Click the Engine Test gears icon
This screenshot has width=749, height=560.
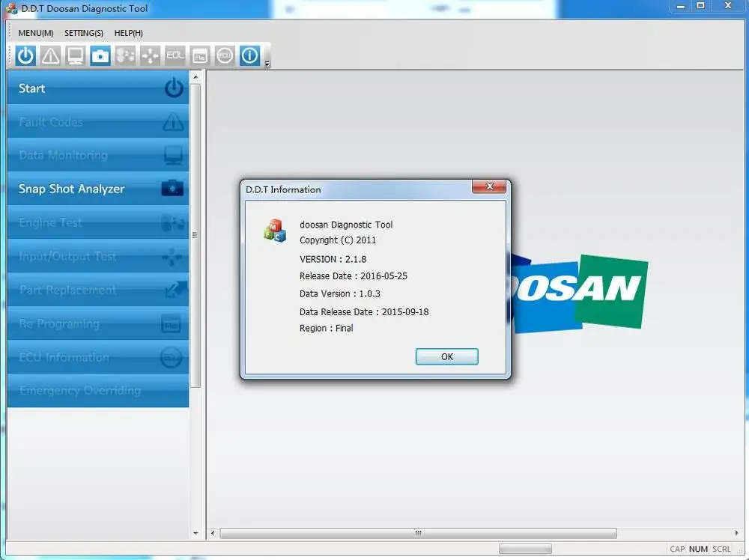125,55
